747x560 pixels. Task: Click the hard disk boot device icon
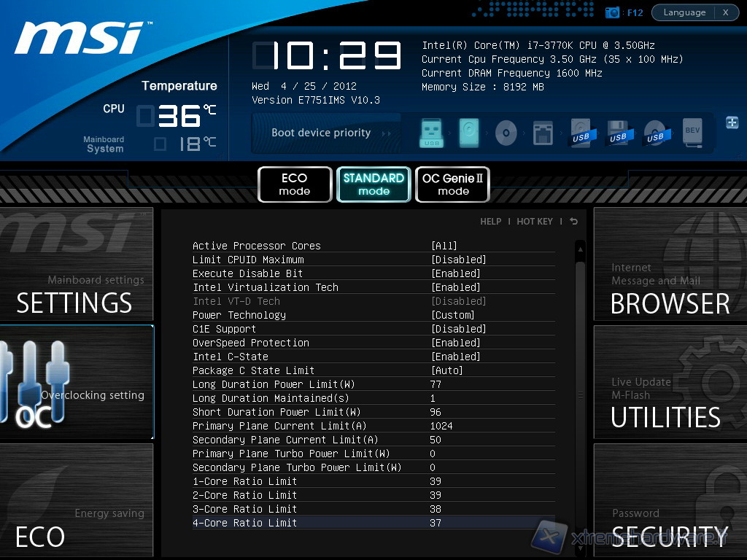(469, 133)
